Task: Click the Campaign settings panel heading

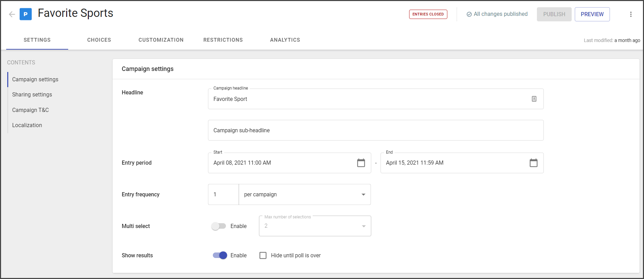Action: pos(148,69)
